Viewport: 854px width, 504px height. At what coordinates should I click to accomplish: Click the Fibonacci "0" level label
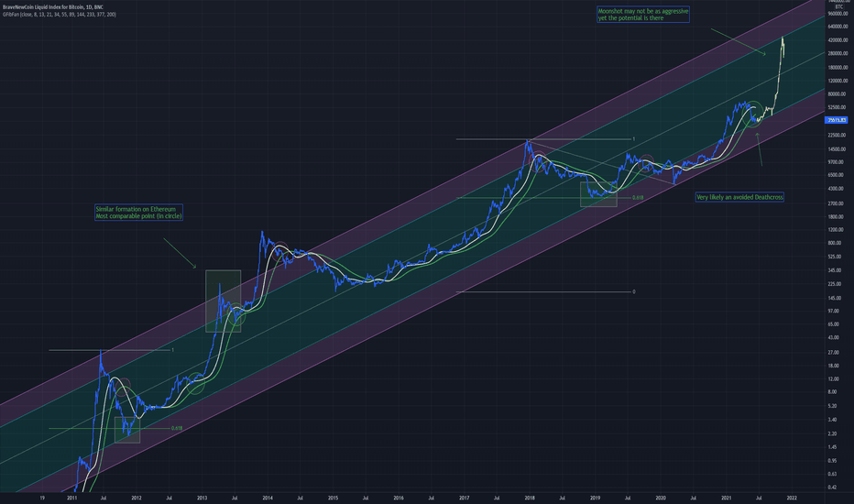633,292
